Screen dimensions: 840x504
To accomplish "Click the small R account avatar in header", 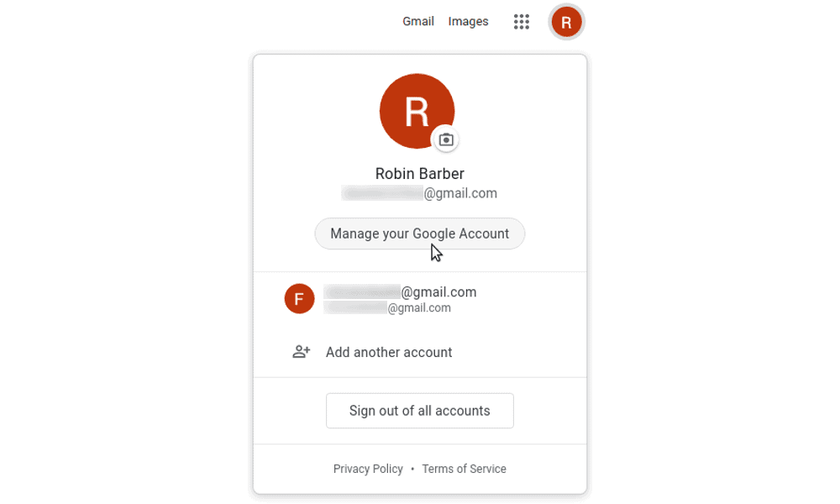I will [566, 22].
